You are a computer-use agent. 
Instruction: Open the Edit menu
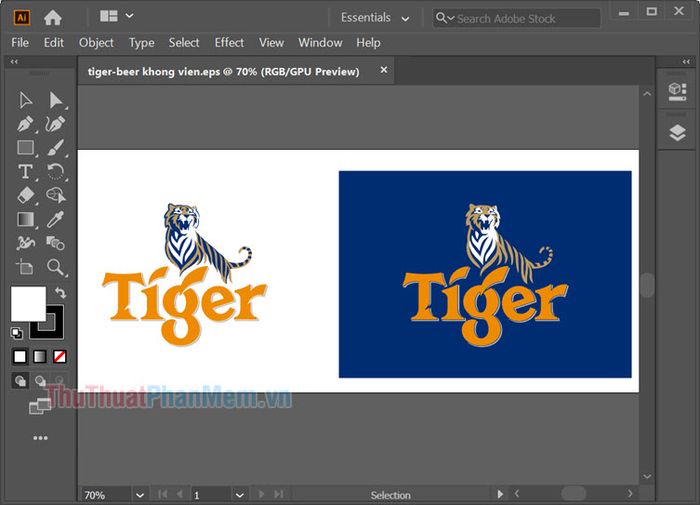pos(54,42)
